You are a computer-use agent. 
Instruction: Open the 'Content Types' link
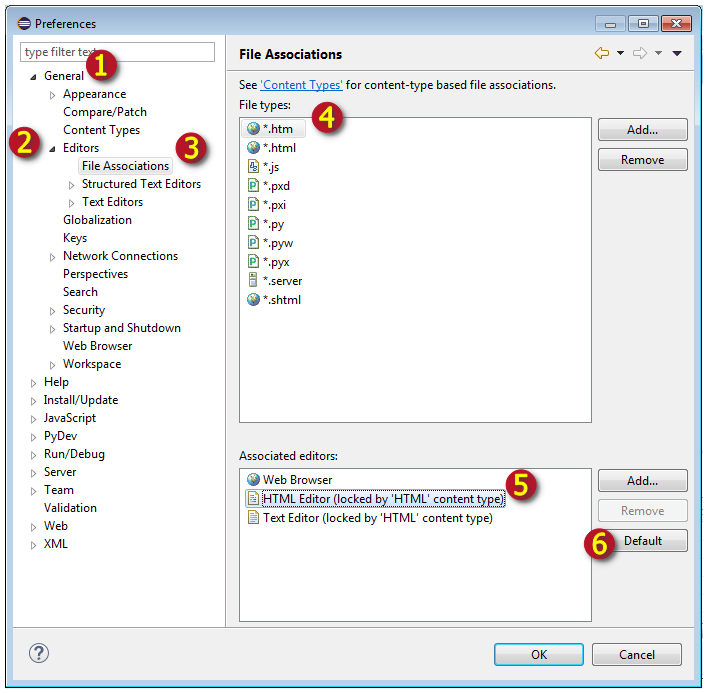click(301, 85)
